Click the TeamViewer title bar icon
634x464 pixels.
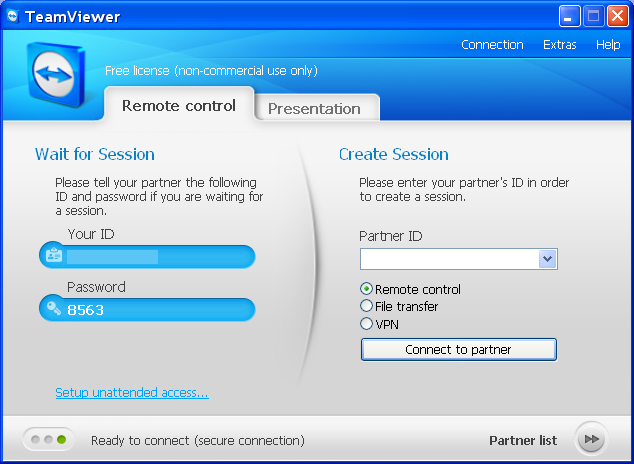pos(13,16)
